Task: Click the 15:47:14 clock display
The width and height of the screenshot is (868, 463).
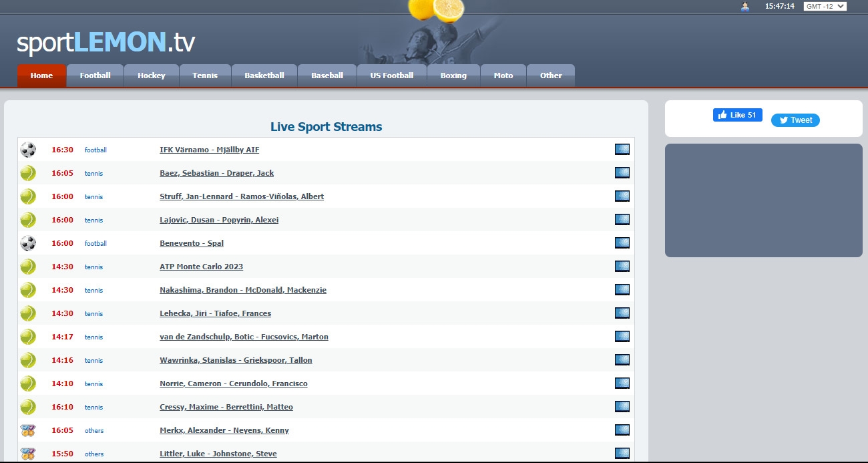Action: pyautogui.click(x=779, y=6)
